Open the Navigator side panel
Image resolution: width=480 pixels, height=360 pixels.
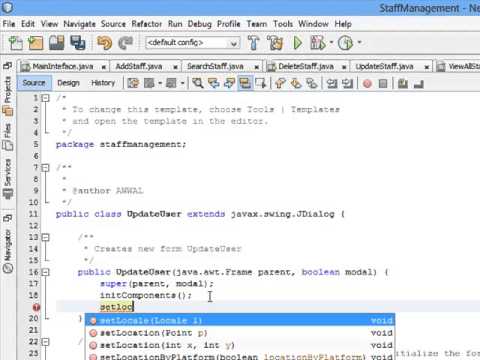click(x=8, y=251)
